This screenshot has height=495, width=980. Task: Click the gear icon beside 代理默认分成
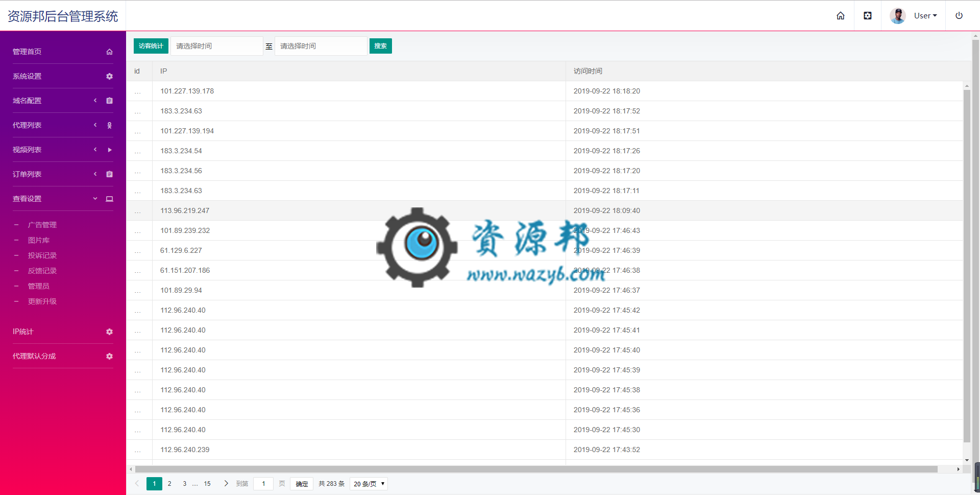coord(109,356)
